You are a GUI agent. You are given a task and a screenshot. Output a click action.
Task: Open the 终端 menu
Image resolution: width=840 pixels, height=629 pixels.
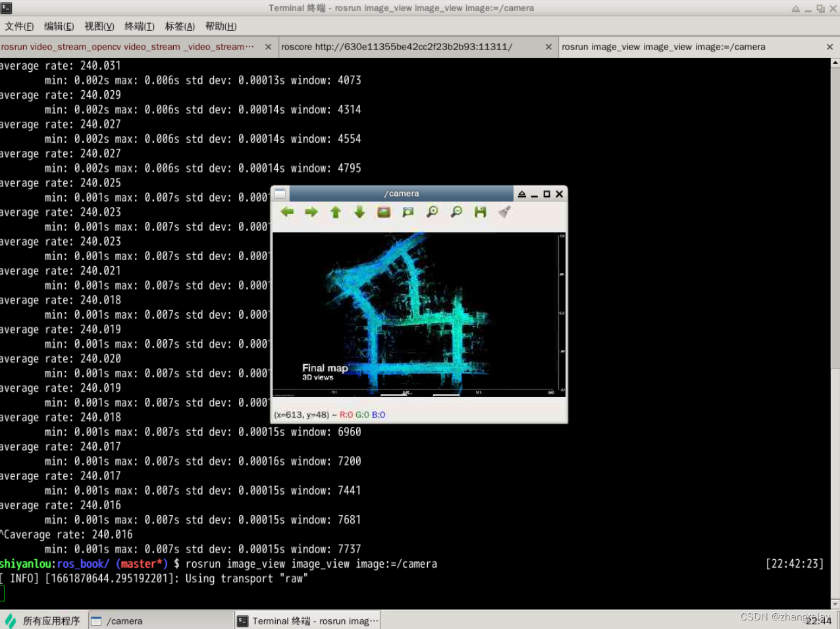tap(139, 26)
